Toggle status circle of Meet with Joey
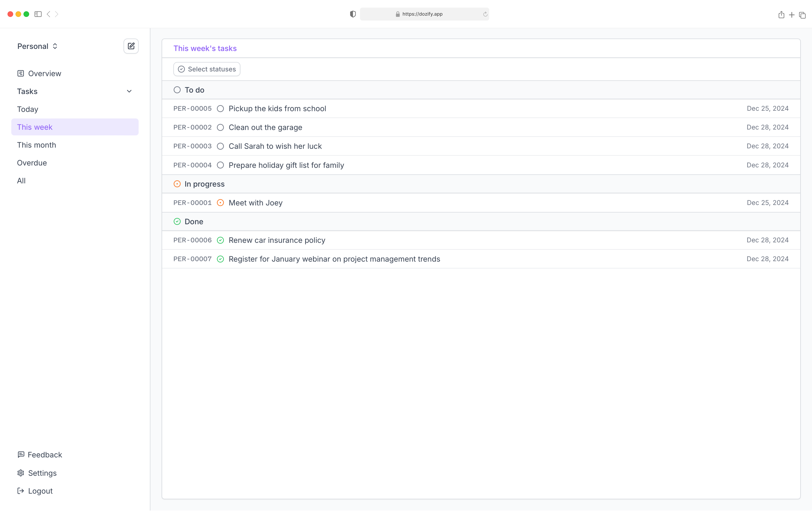This screenshot has width=812, height=511. (x=220, y=203)
